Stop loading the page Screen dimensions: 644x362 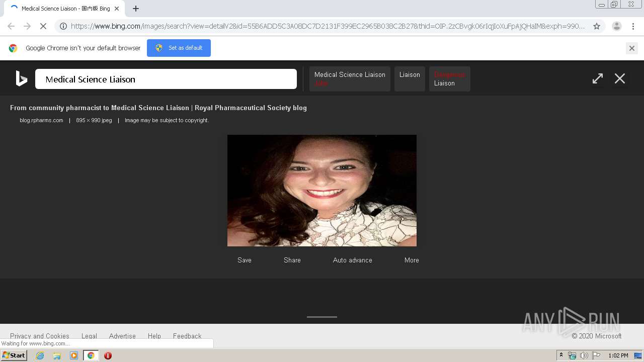pos(43,26)
